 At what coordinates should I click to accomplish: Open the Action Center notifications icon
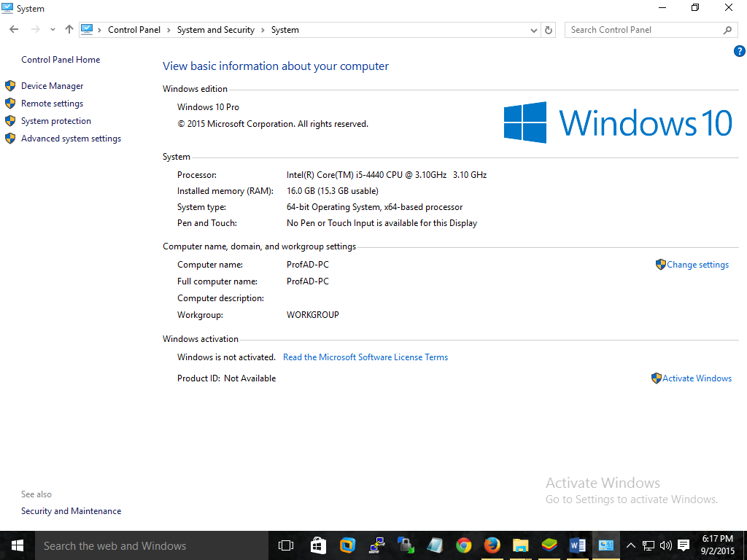coord(684,545)
